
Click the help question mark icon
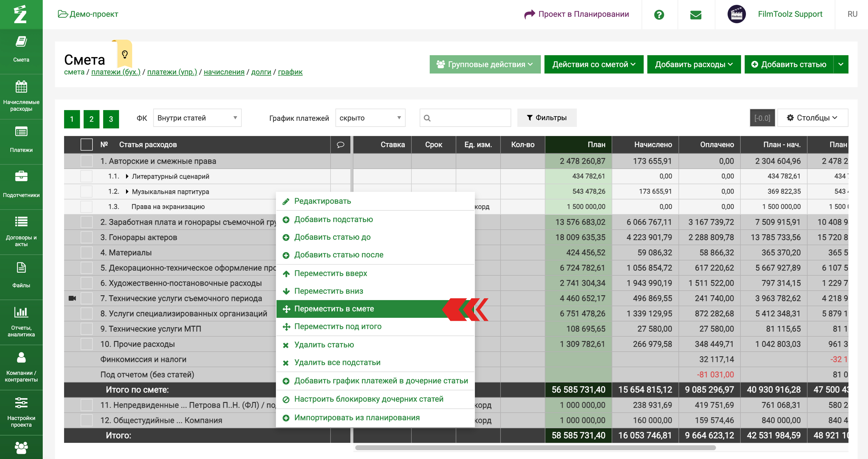(x=659, y=14)
